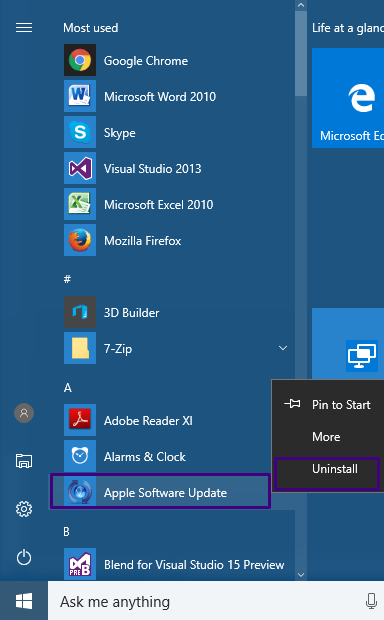Click the 3D Builder icon
Image resolution: width=384 pixels, height=620 pixels.
tap(80, 312)
